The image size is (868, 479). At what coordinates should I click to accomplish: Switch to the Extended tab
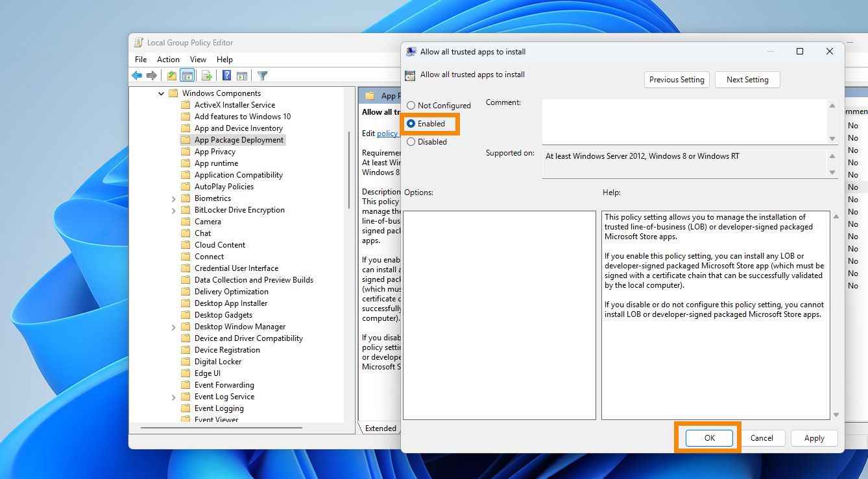(380, 428)
